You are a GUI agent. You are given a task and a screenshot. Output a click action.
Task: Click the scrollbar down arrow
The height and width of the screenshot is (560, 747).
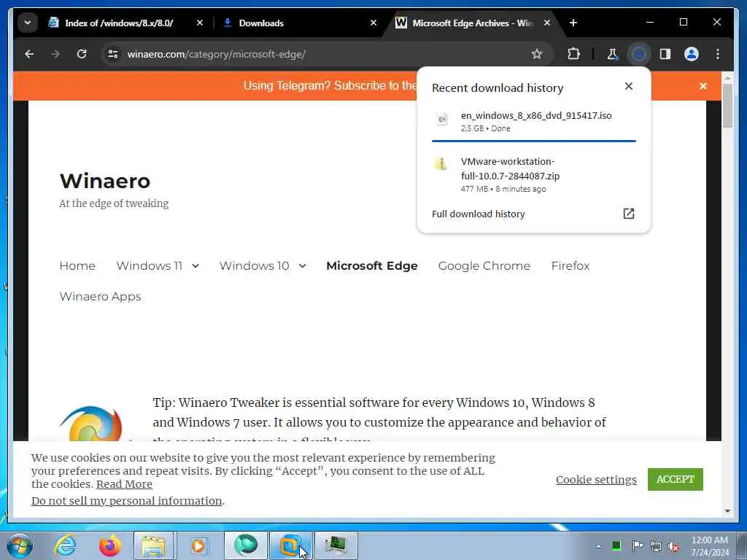727,511
